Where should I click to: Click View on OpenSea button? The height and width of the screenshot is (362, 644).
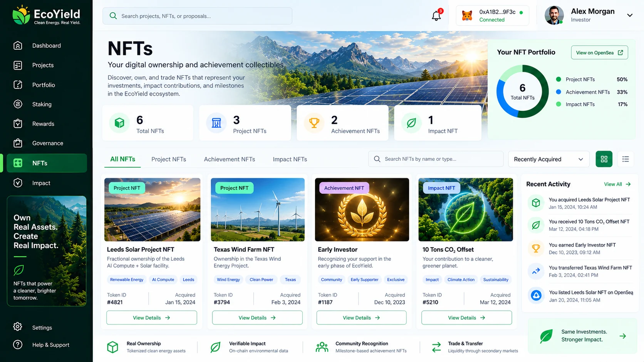pos(599,53)
